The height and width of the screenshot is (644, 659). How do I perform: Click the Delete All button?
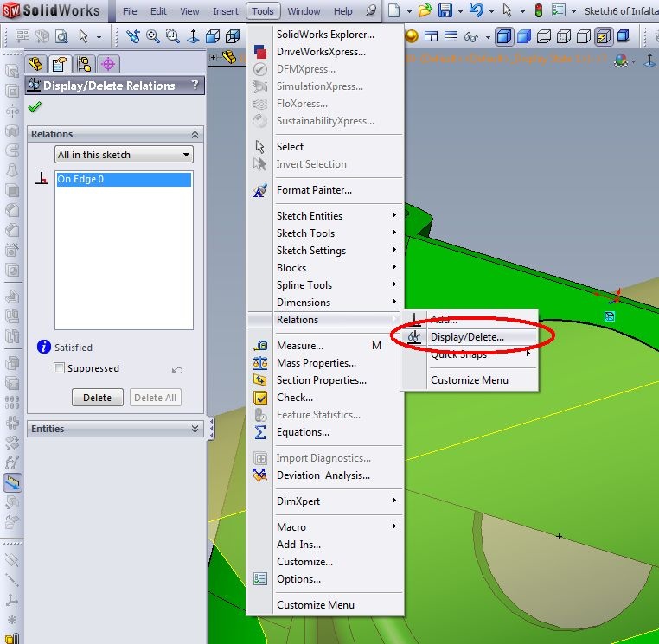click(155, 398)
